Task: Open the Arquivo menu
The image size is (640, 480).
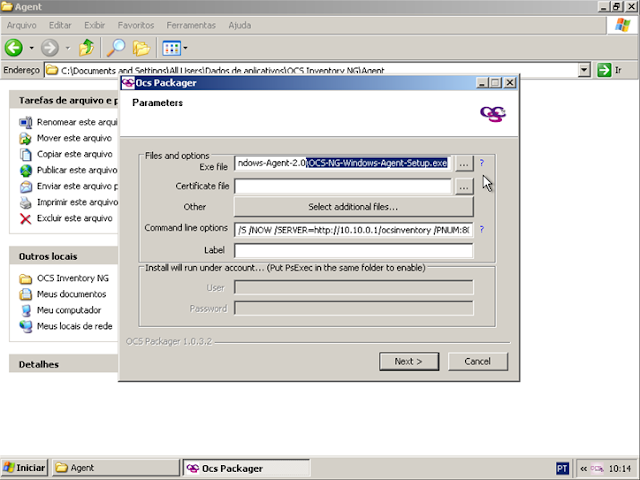Action: click(x=22, y=25)
